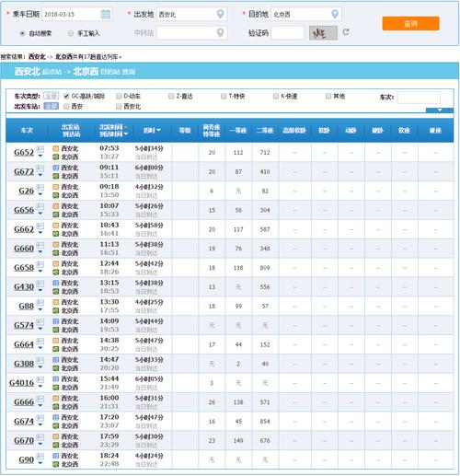Sort by 历时 duration column header
Image resolution: width=460 pixels, height=476 pixels.
(152, 131)
